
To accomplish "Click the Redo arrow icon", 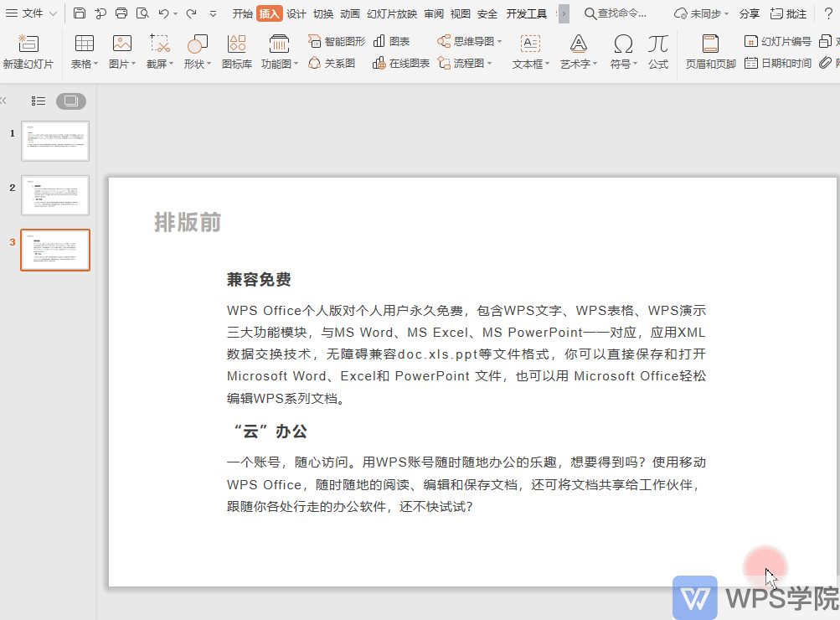I will (191, 13).
